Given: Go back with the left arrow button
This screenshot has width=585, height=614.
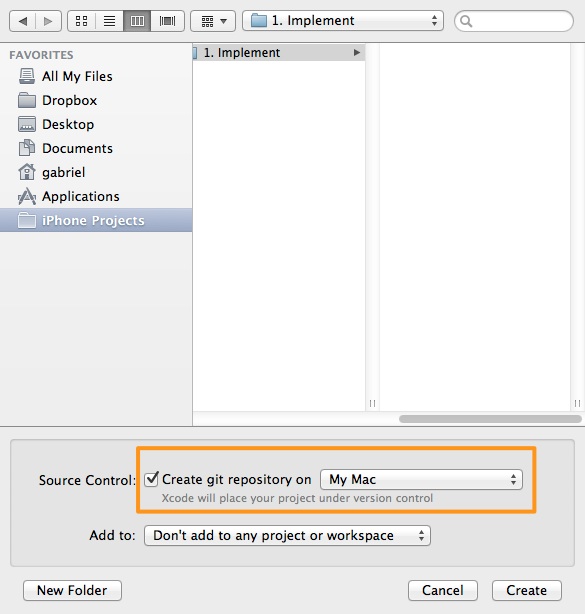Looking at the screenshot, I should click(x=23, y=21).
